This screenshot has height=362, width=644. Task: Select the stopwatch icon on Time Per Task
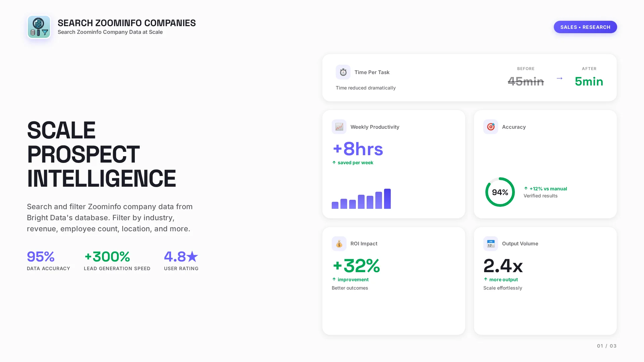pos(343,72)
